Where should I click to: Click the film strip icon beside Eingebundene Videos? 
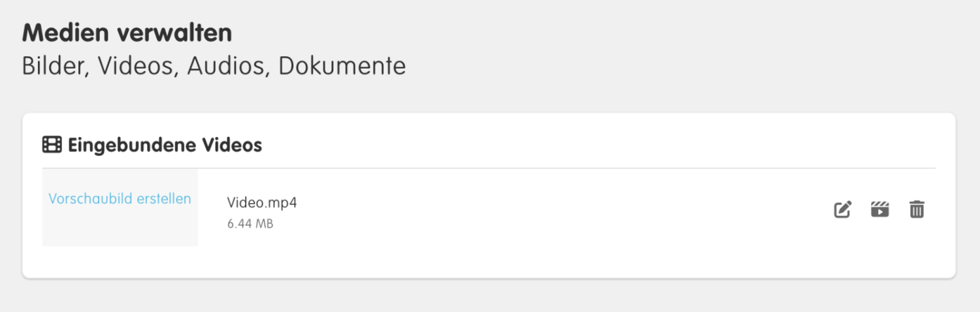tap(52, 145)
